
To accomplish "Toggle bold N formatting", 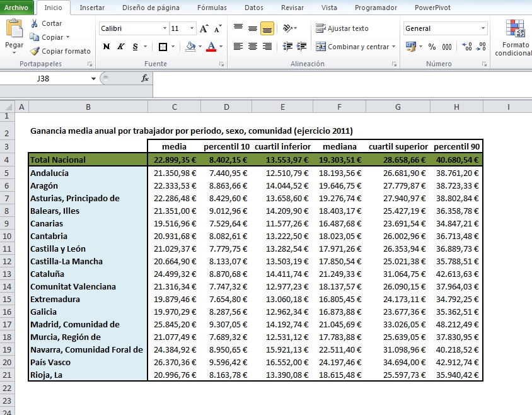I will (106, 47).
